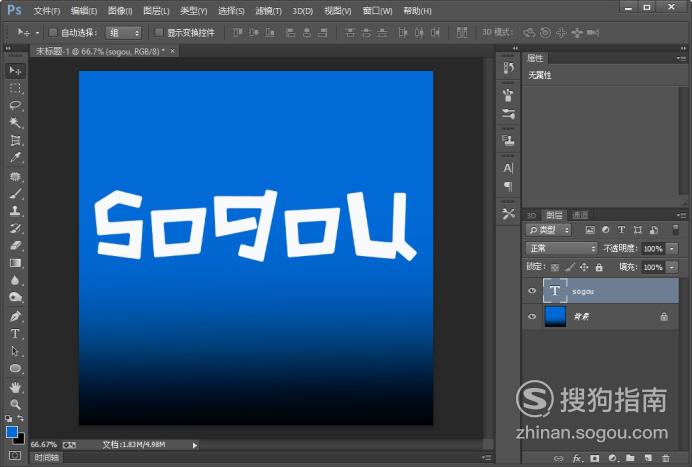Toggle lock position
Screen dimensions: 692x467
[584, 267]
